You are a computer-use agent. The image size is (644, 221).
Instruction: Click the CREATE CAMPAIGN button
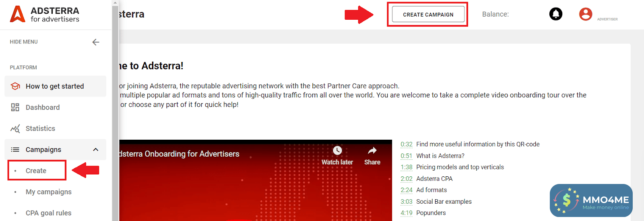click(x=428, y=14)
